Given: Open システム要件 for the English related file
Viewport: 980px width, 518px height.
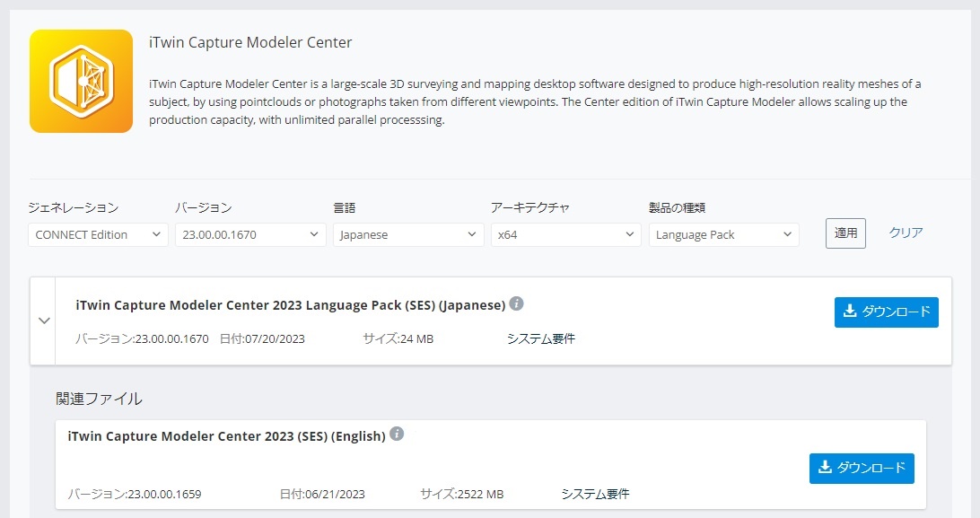Looking at the screenshot, I should [x=595, y=495].
